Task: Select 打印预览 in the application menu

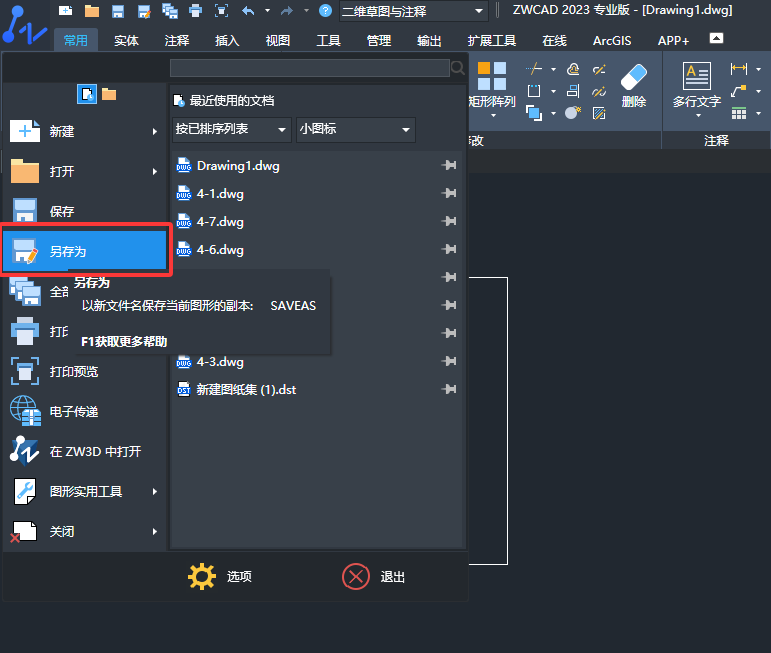Action: [85, 371]
